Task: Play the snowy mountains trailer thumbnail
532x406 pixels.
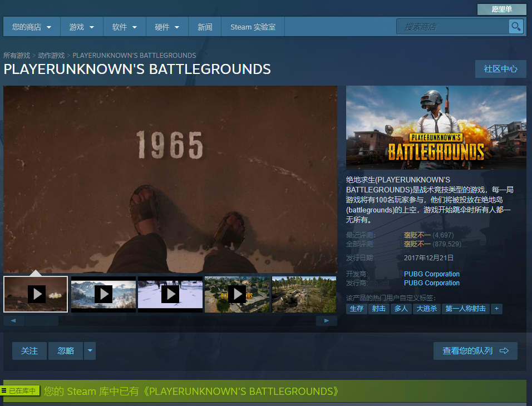Action: pos(104,294)
